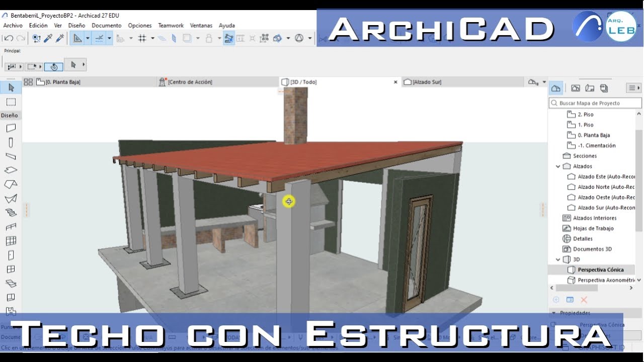Select the Beam tool

[11, 156]
